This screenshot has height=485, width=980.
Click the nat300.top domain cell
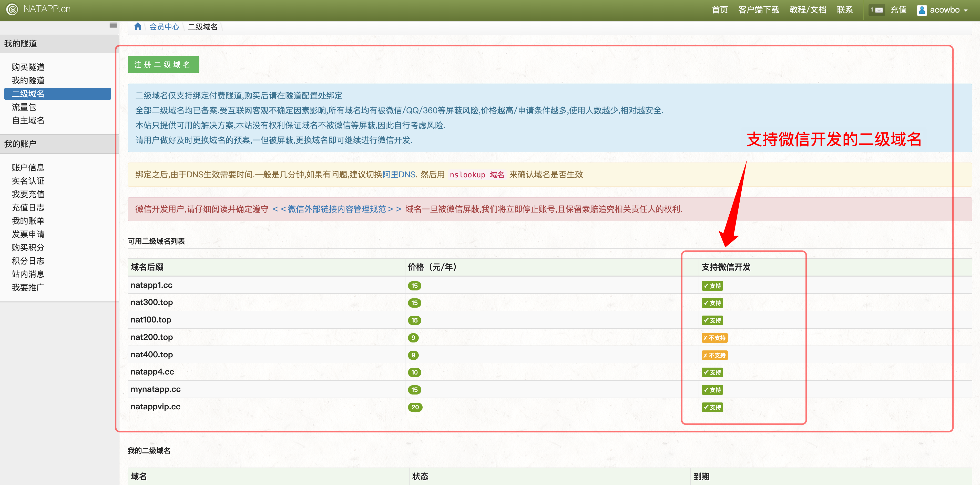(x=266, y=302)
